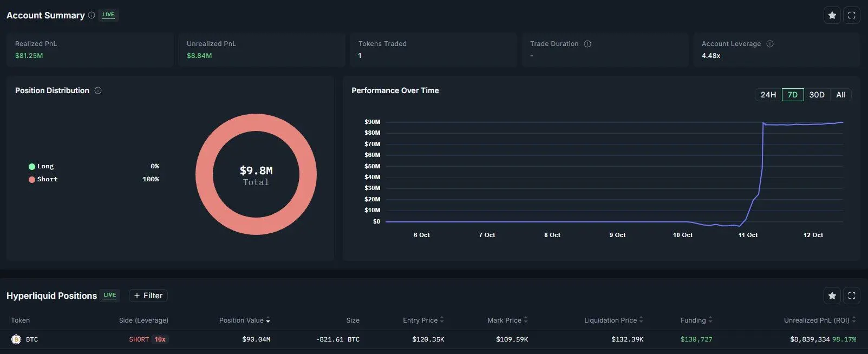Expand Hyperliquid Positions to fullscreen
This screenshot has width=868, height=354.
pyautogui.click(x=852, y=296)
